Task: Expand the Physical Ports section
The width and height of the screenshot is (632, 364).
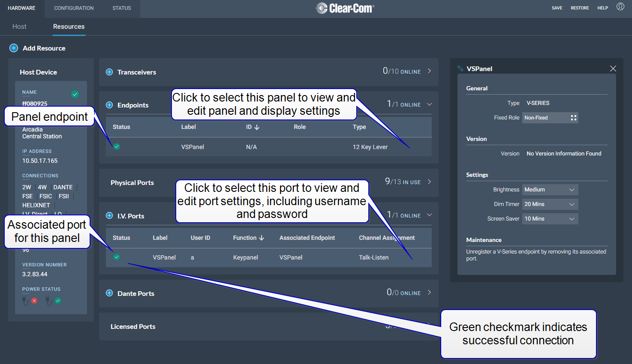Action: [x=429, y=182]
